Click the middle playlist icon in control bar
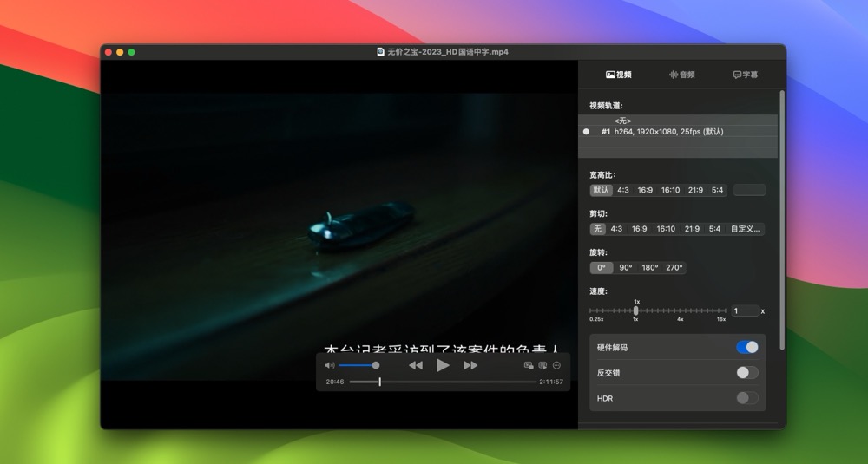This screenshot has width=868, height=464. pos(542,365)
